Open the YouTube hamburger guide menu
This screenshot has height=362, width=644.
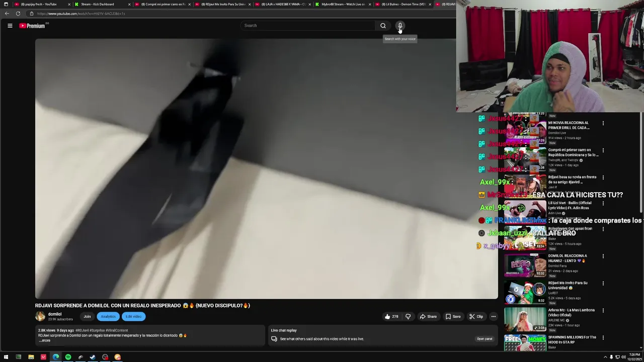pos(10,26)
